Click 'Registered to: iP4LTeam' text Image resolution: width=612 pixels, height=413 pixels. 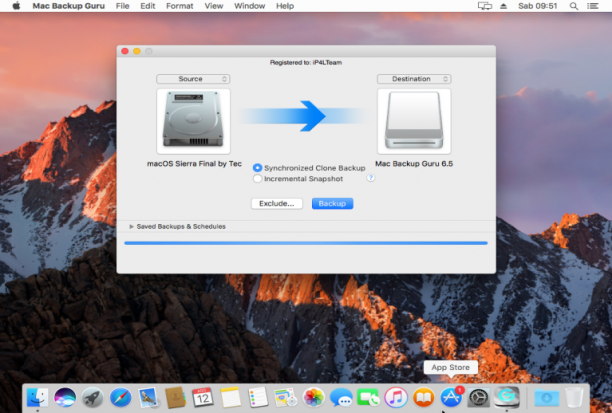[x=306, y=62]
